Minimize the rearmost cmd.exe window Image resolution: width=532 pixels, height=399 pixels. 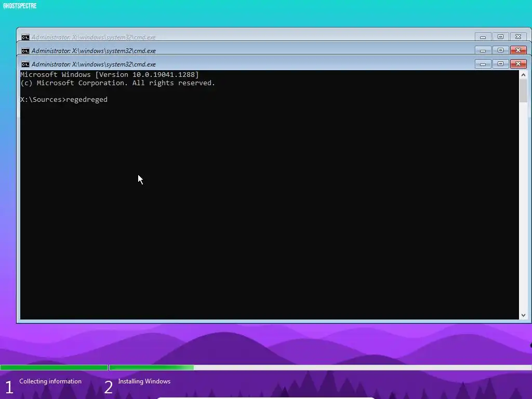[x=483, y=37]
